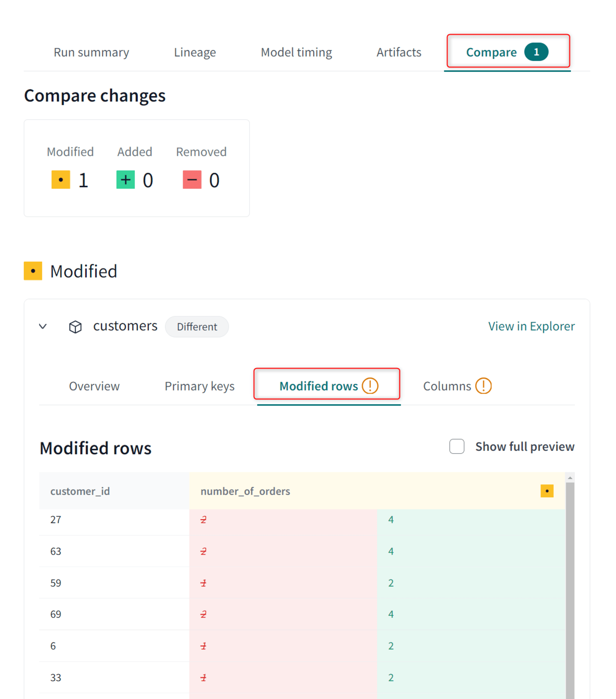The image size is (616, 699).
Task: Click the Compare count badge showing 1
Action: (536, 52)
